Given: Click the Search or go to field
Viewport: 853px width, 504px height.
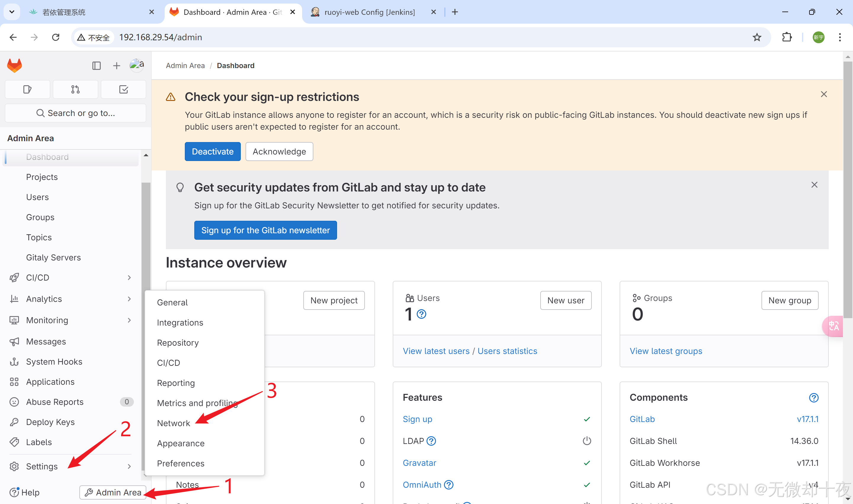Looking at the screenshot, I should (x=76, y=113).
